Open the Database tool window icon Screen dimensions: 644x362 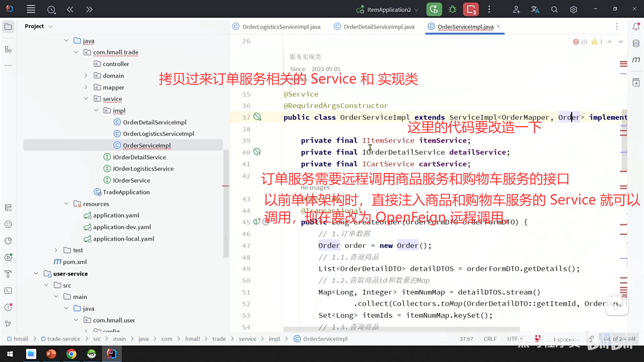pyautogui.click(x=636, y=43)
